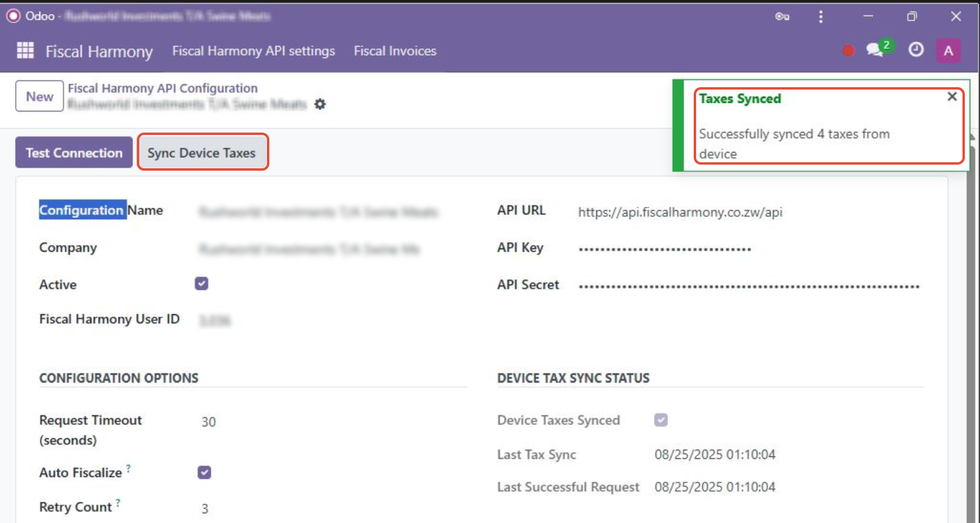Image resolution: width=980 pixels, height=523 pixels.
Task: Click the Last Successful Request date value
Action: pos(714,487)
